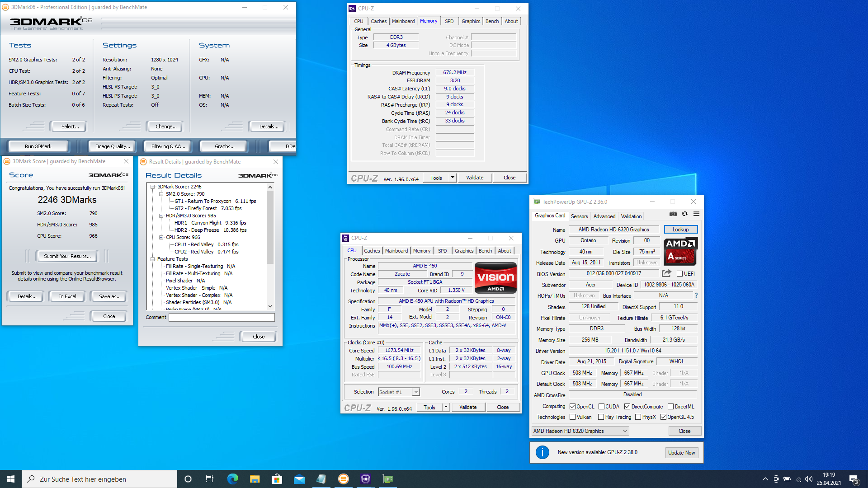Click Result Details scrollbar up arrow

[270, 187]
